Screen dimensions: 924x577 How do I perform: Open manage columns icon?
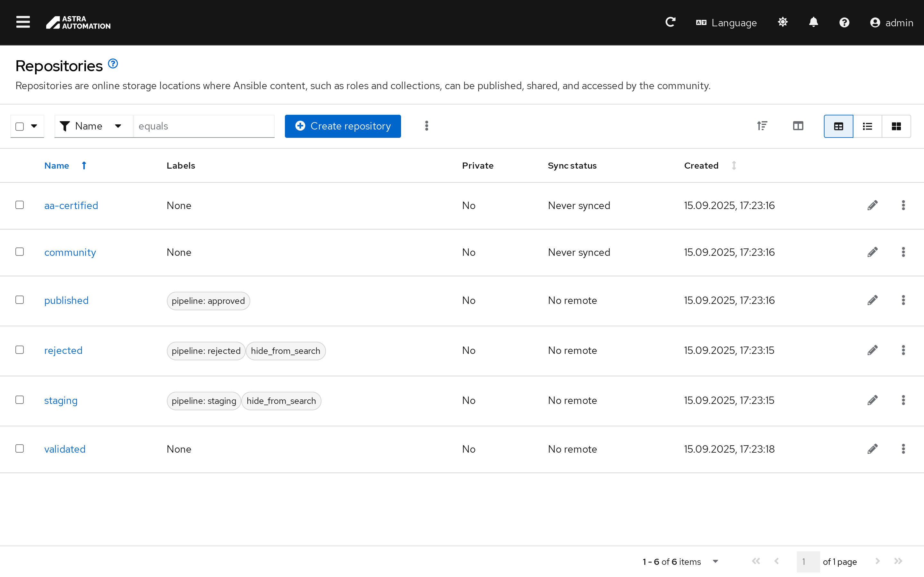tap(798, 126)
